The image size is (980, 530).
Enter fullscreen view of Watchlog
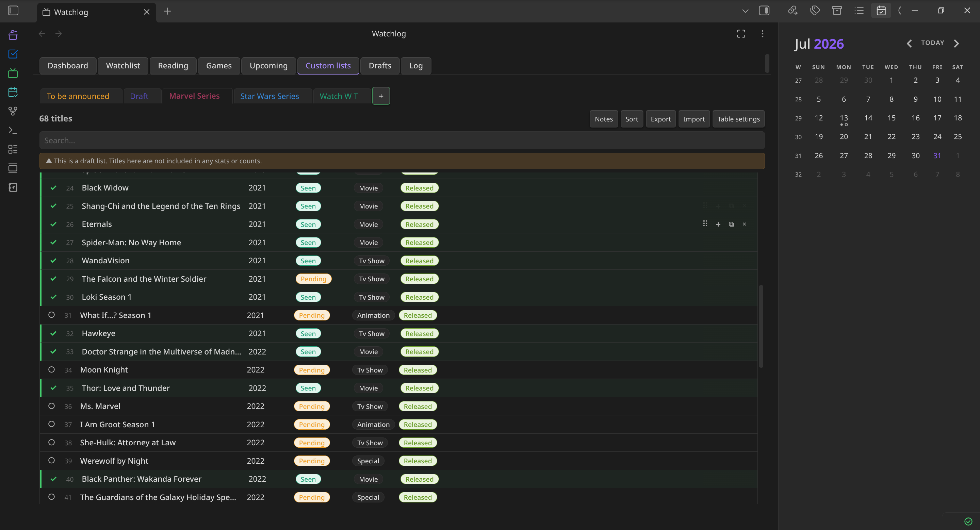tap(741, 34)
